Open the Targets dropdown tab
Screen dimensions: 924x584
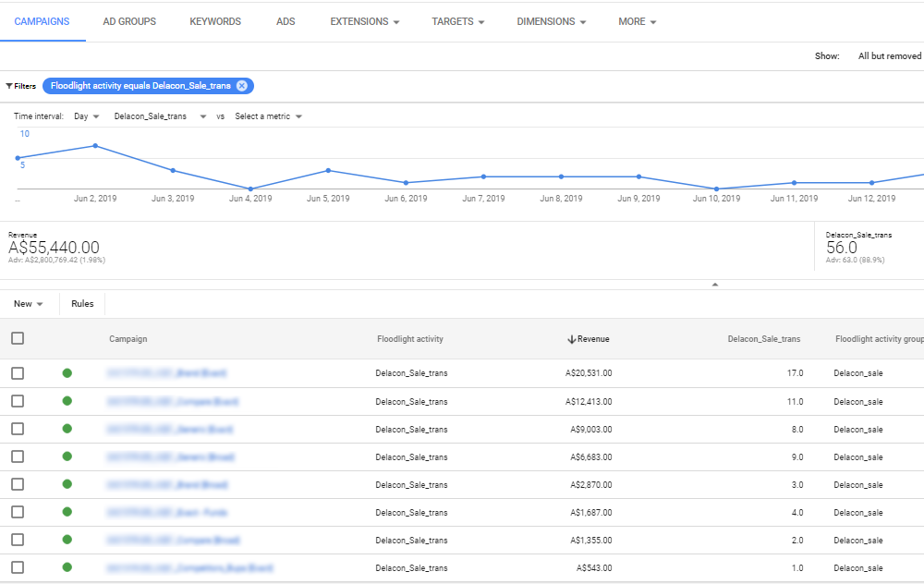pyautogui.click(x=458, y=22)
